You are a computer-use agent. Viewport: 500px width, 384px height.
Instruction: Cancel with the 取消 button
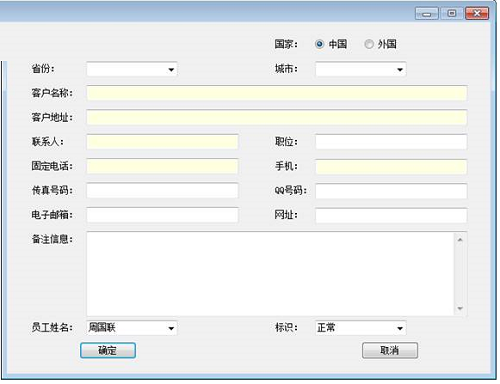click(x=390, y=351)
